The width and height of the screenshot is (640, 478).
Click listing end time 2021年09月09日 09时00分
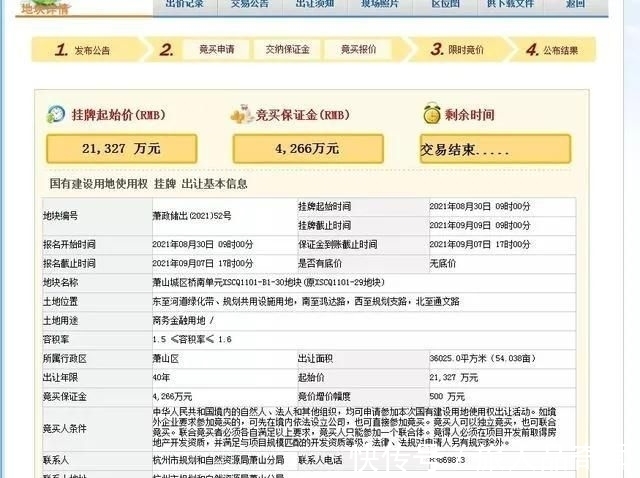(480, 225)
